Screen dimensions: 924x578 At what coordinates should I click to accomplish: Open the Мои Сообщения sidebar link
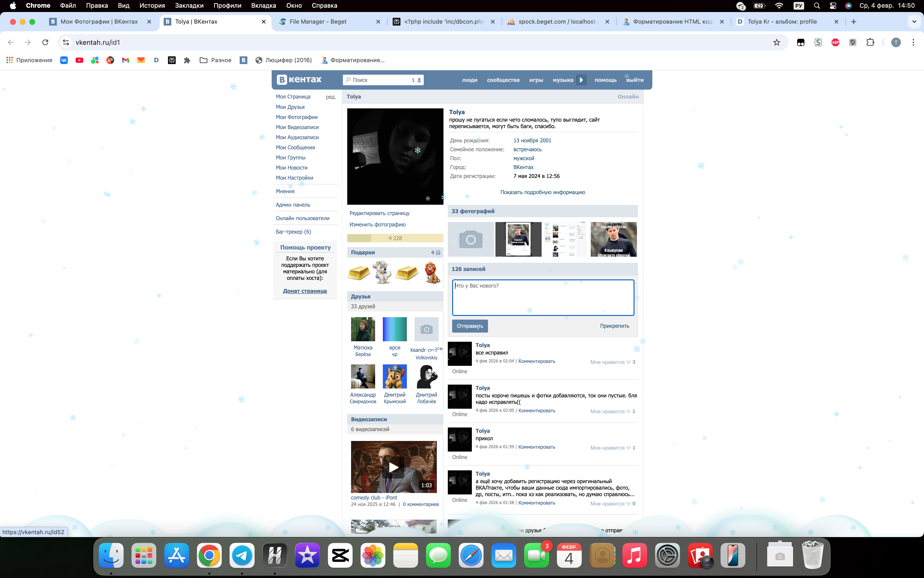pos(295,148)
